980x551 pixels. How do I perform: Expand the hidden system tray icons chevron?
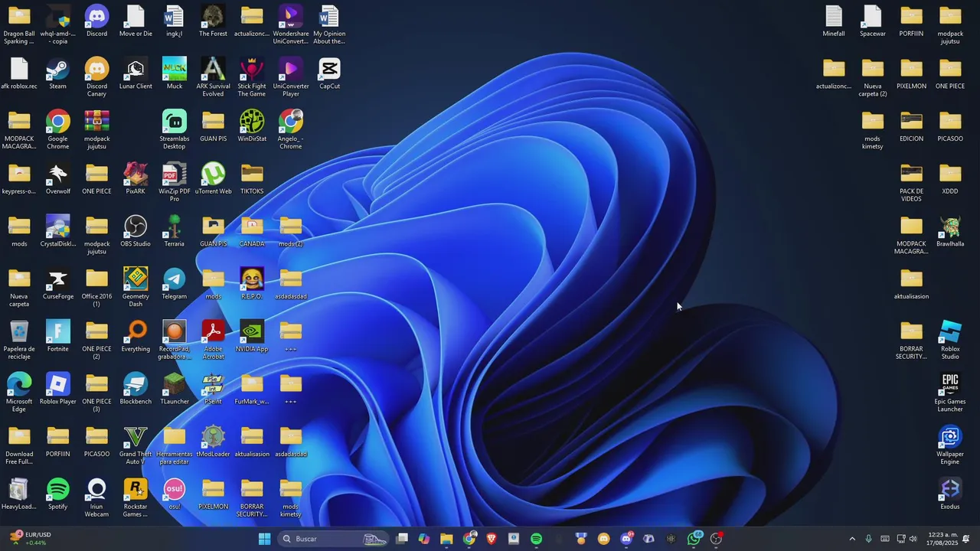[851, 539]
